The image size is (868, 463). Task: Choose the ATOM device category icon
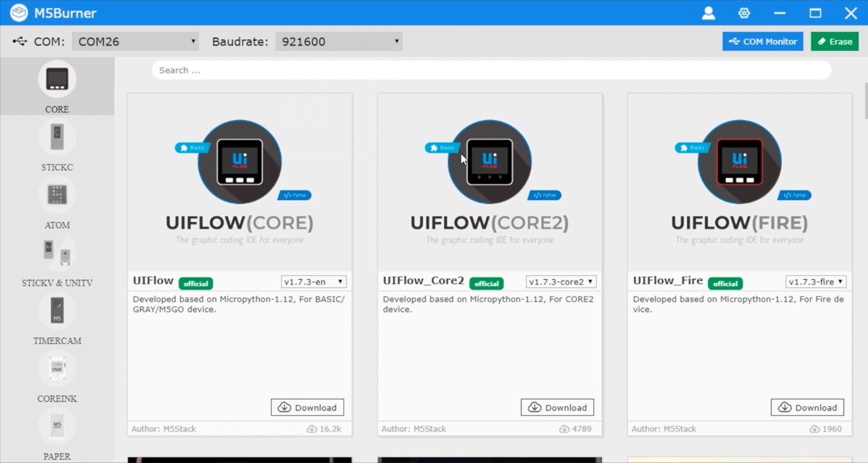coord(57,195)
